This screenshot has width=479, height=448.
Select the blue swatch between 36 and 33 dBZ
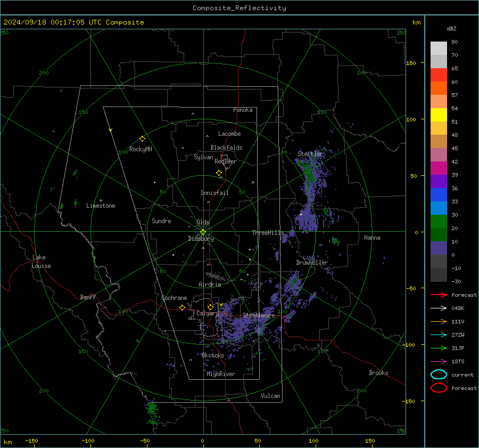coord(439,195)
